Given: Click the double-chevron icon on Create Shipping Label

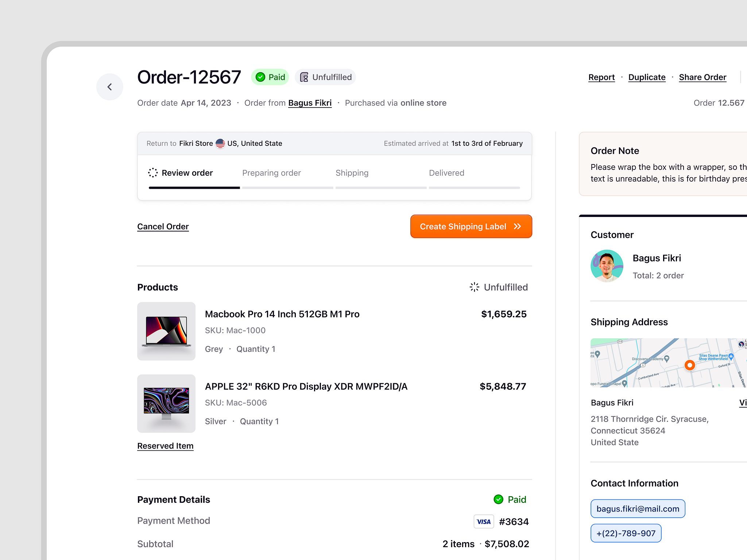Looking at the screenshot, I should click(518, 226).
